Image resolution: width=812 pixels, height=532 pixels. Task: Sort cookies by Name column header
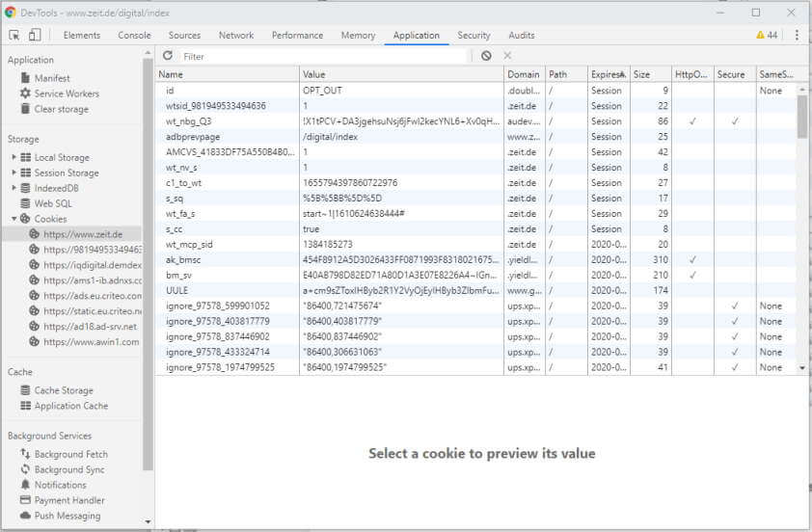point(228,74)
